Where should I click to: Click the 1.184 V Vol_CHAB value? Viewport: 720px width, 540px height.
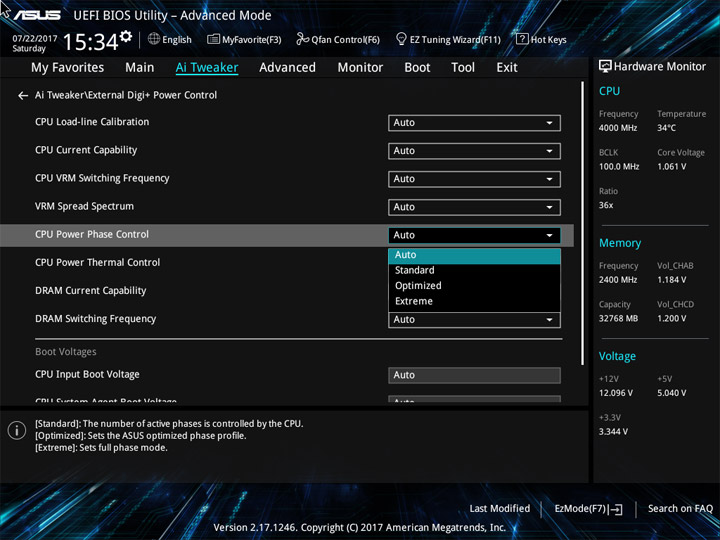(x=672, y=280)
